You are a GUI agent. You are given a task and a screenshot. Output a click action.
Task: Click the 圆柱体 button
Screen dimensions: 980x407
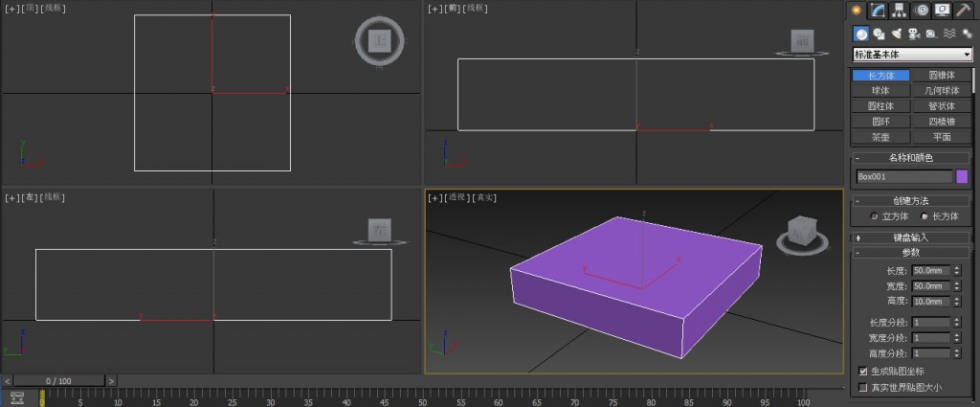tap(881, 106)
